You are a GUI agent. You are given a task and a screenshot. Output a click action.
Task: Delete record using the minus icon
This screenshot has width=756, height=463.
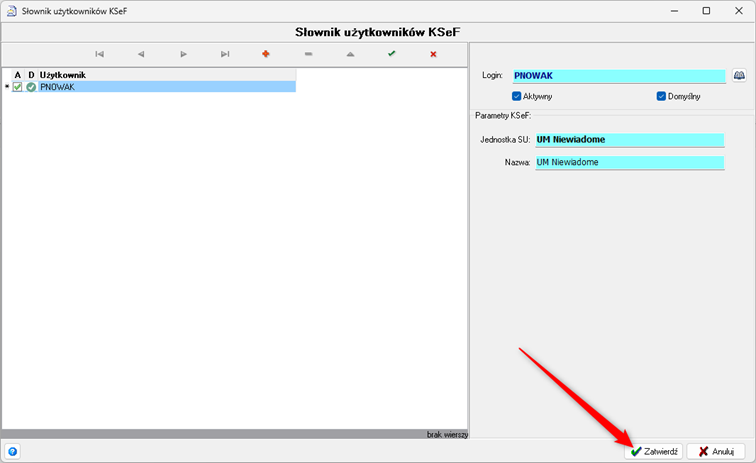308,54
